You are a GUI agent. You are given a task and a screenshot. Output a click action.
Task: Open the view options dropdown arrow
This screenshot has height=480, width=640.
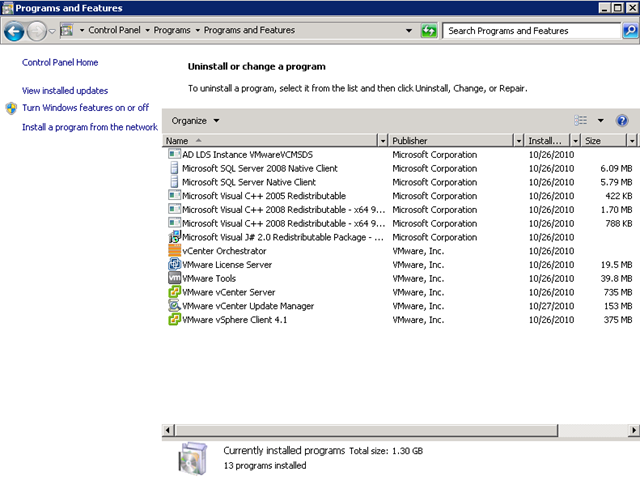[x=600, y=120]
